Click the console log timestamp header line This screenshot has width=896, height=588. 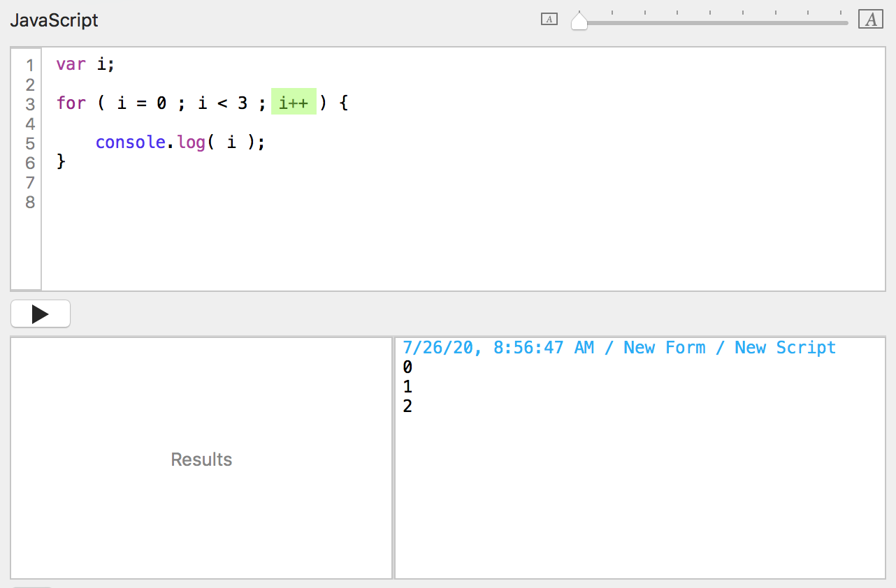(x=619, y=348)
